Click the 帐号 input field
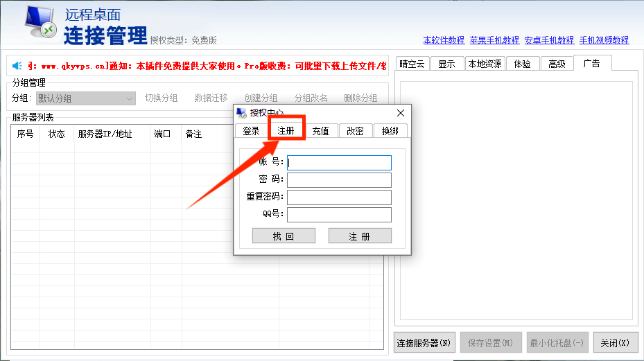The width and height of the screenshot is (644, 361). 339,163
